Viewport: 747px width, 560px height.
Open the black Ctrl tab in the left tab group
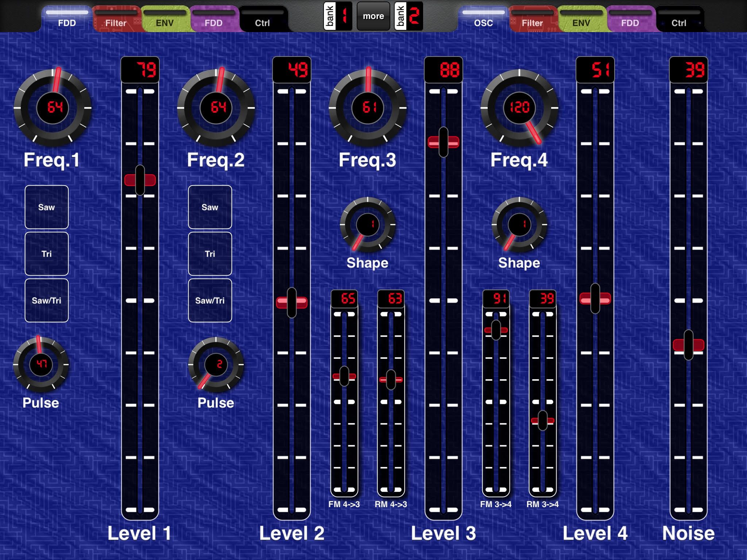pyautogui.click(x=262, y=19)
